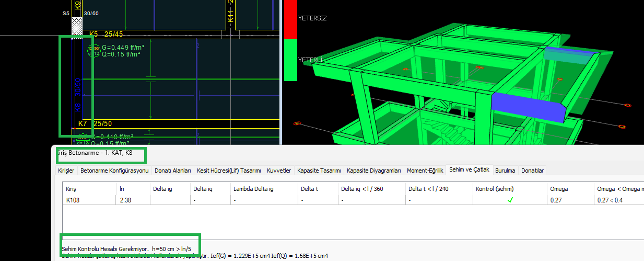The width and height of the screenshot is (644, 261).
Task: Click the red YETERSİZ legend color
Action: click(290, 19)
